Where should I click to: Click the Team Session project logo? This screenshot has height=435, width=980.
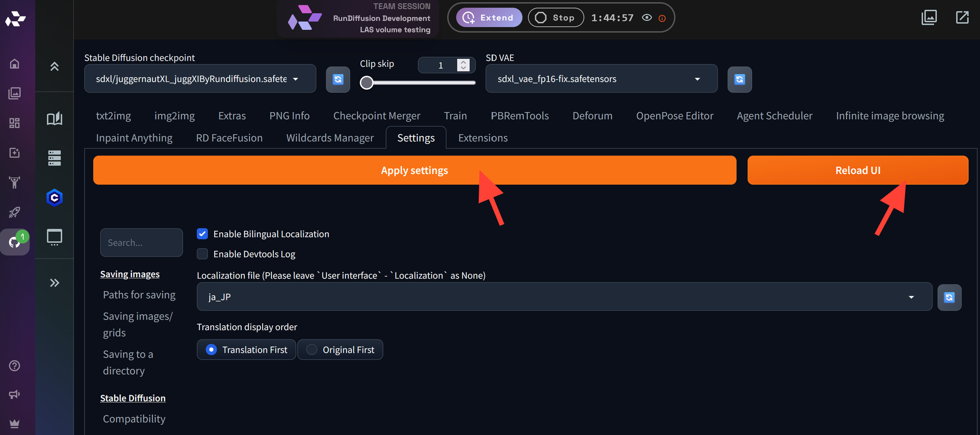[x=305, y=19]
